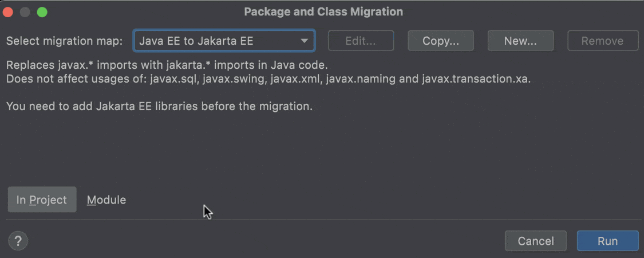Click the 'Package and Class Migration' title bar
Screen dimensions: 644x258
click(323, 11)
